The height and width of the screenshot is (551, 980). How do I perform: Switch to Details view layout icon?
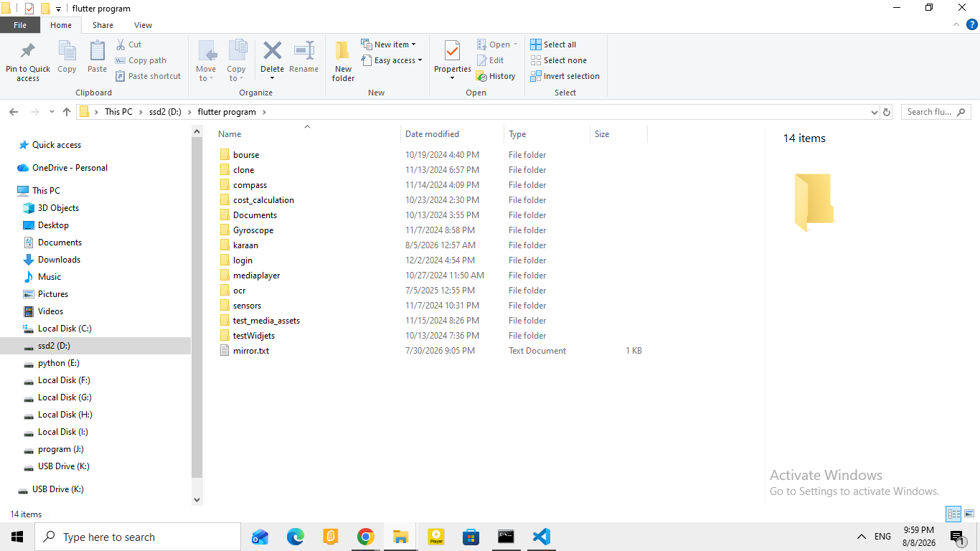click(953, 514)
